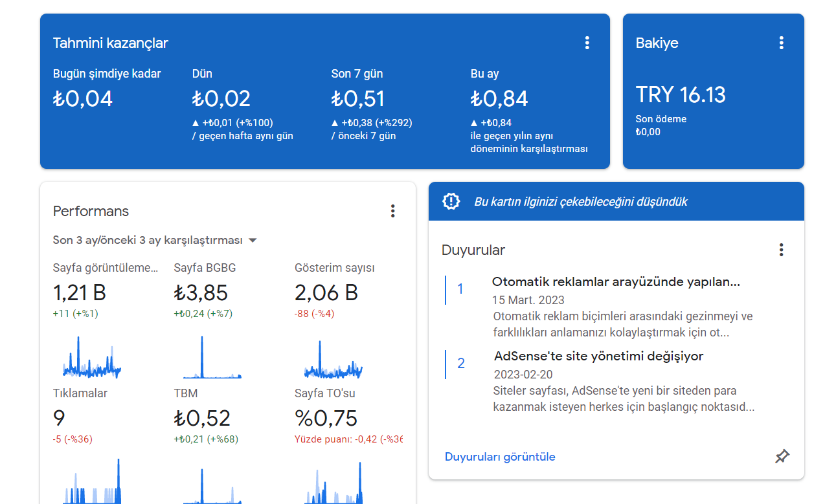This screenshot has width=825, height=504.
Task: Open the Tahmini kazançlar three-dot menu
Action: (x=587, y=43)
